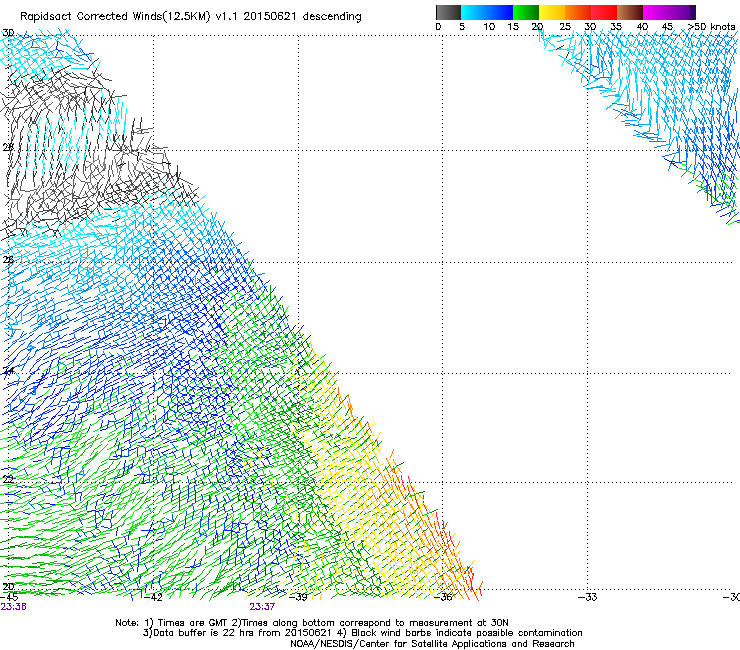Click the '20150621 descending' date in the title
The height and width of the screenshot is (650, 740).
click(302, 17)
